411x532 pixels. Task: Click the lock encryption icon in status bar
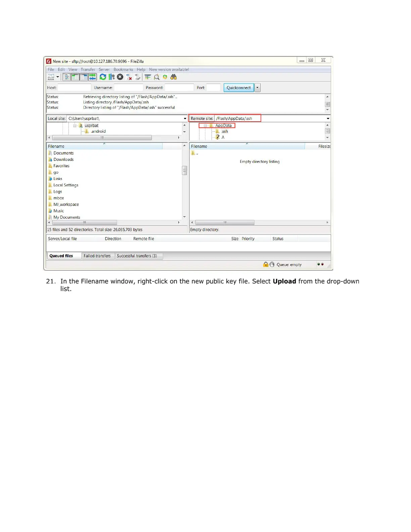coord(266,265)
